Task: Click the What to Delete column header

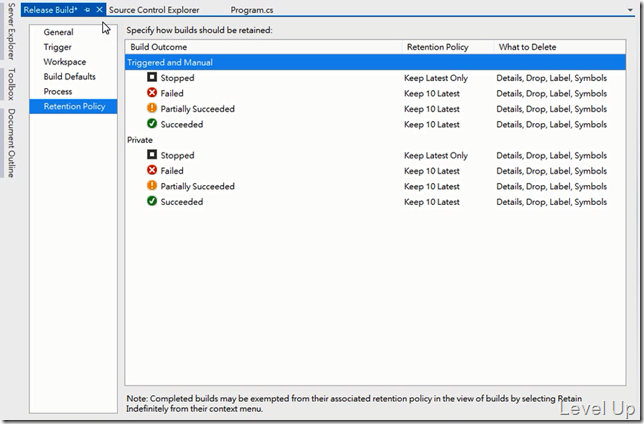Action: click(560, 47)
